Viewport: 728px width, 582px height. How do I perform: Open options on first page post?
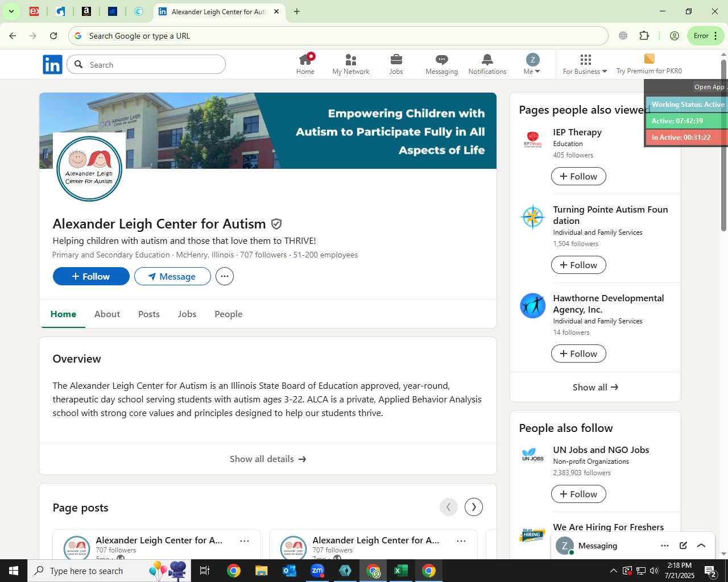tap(245, 541)
